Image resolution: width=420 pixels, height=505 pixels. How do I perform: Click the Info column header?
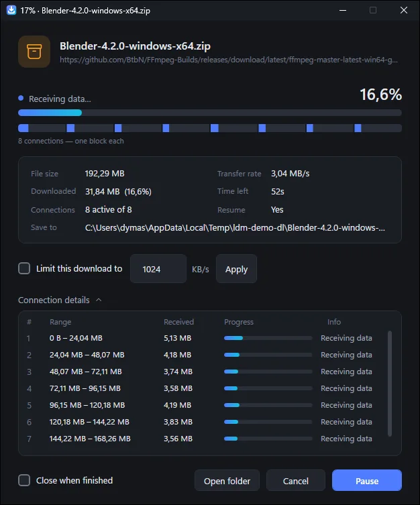pos(334,322)
